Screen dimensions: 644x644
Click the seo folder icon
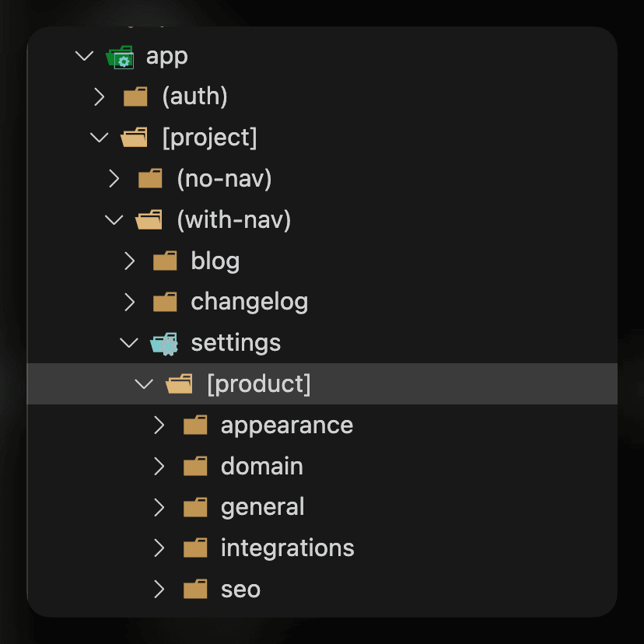[x=195, y=590]
